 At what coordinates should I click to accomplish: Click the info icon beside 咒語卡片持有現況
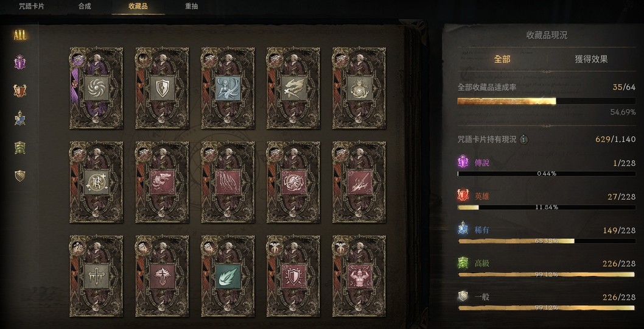click(x=523, y=140)
